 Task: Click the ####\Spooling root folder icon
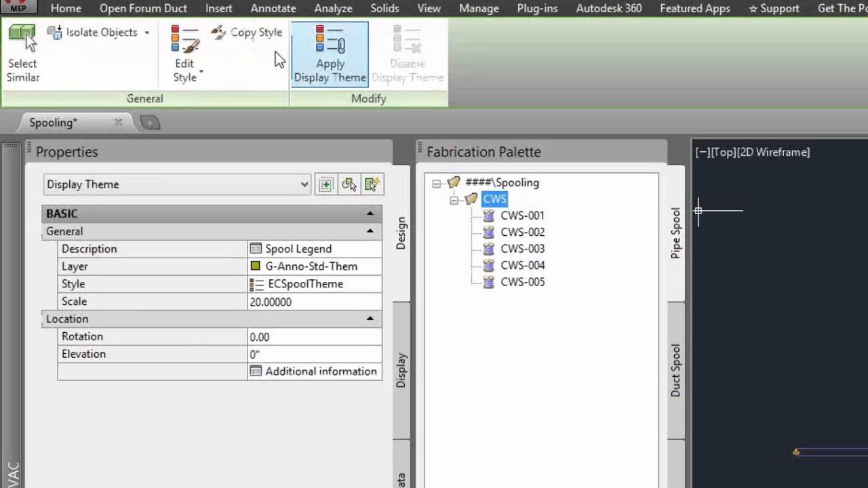click(454, 182)
